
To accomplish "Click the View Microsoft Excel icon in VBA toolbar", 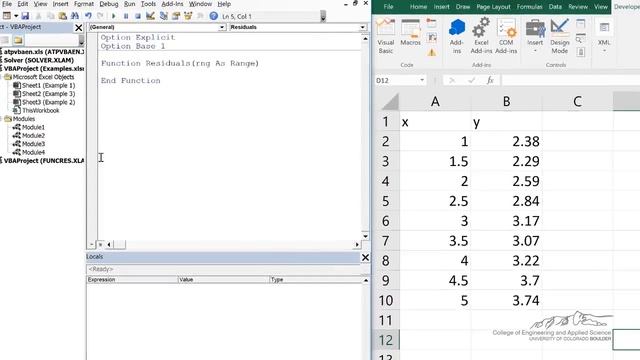I will point(7,16).
